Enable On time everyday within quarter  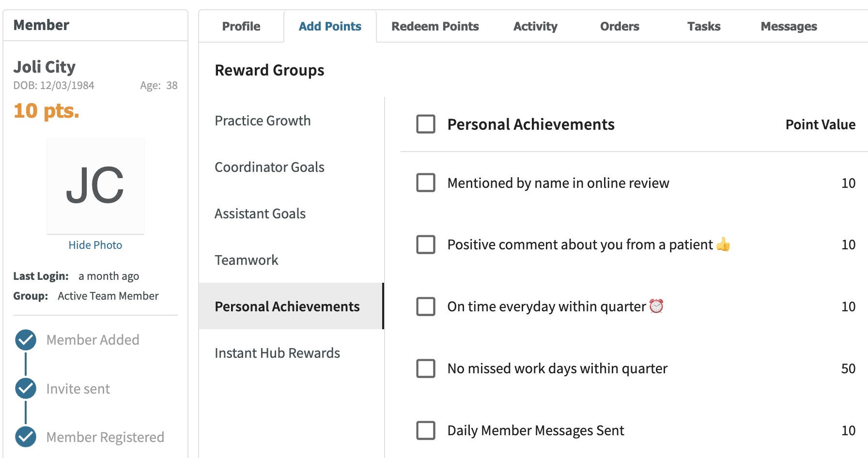point(426,306)
